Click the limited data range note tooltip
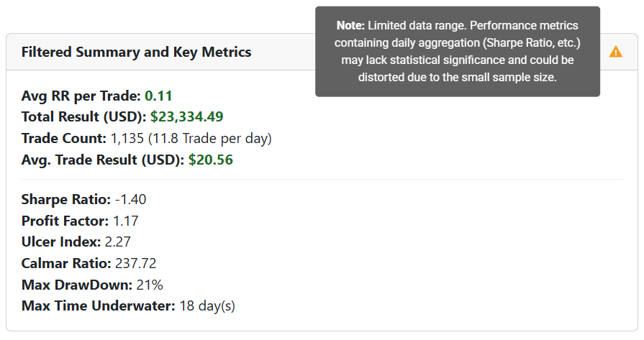The width and height of the screenshot is (644, 340). (457, 51)
